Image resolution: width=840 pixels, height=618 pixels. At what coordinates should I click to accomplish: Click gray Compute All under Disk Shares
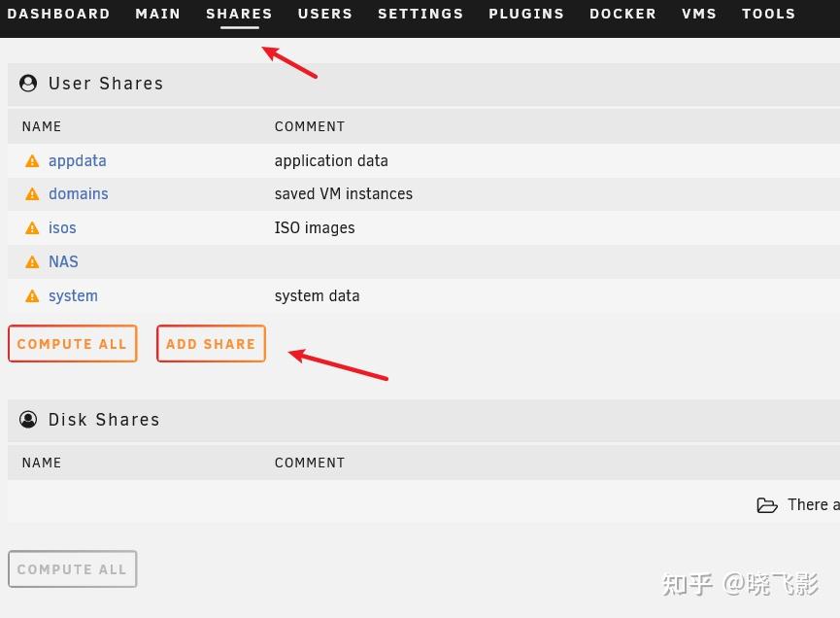click(x=72, y=569)
